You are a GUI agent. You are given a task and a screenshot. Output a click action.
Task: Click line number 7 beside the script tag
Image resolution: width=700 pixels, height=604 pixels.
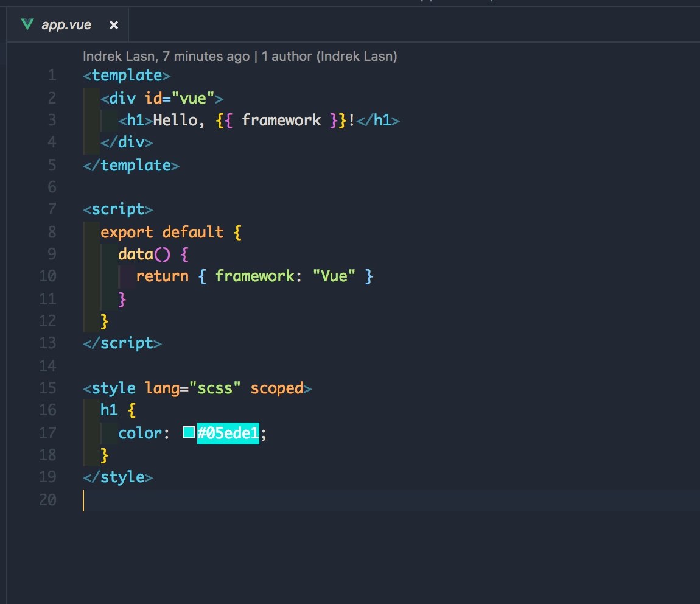52,209
